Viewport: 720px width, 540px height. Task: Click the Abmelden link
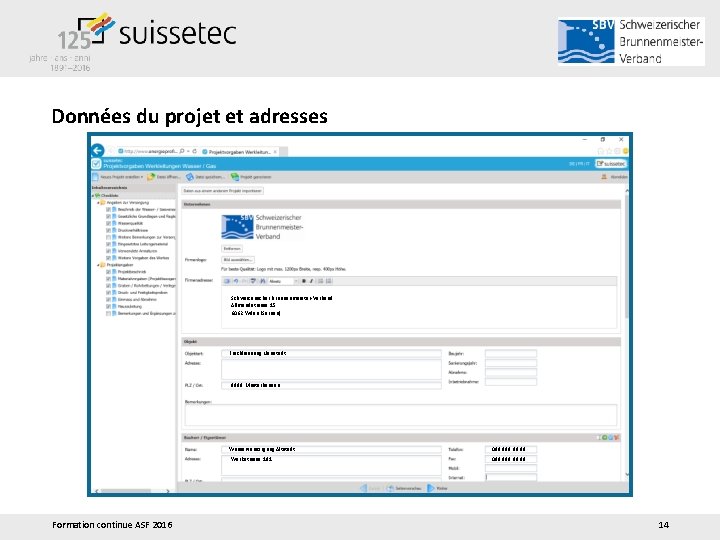point(619,177)
